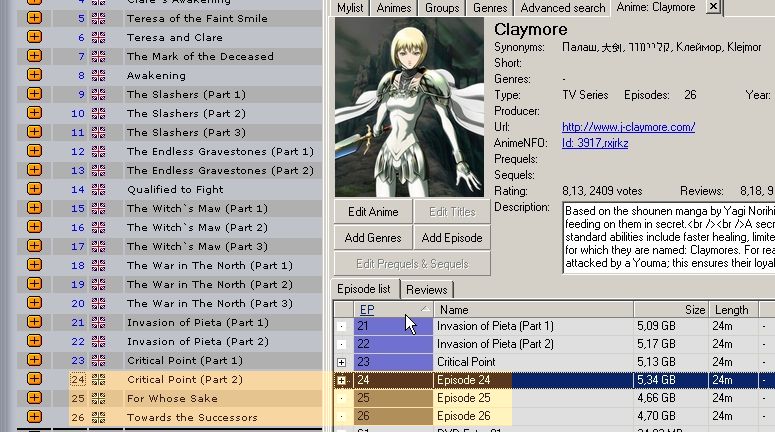Expand the Critical Point row in Episode list

coord(343,362)
